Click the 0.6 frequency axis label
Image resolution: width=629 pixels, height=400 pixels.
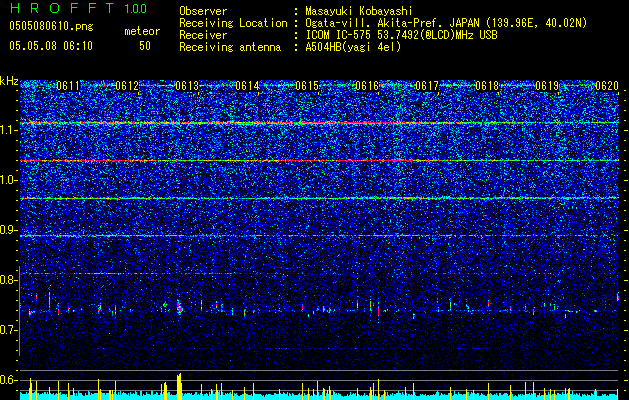coord(8,380)
